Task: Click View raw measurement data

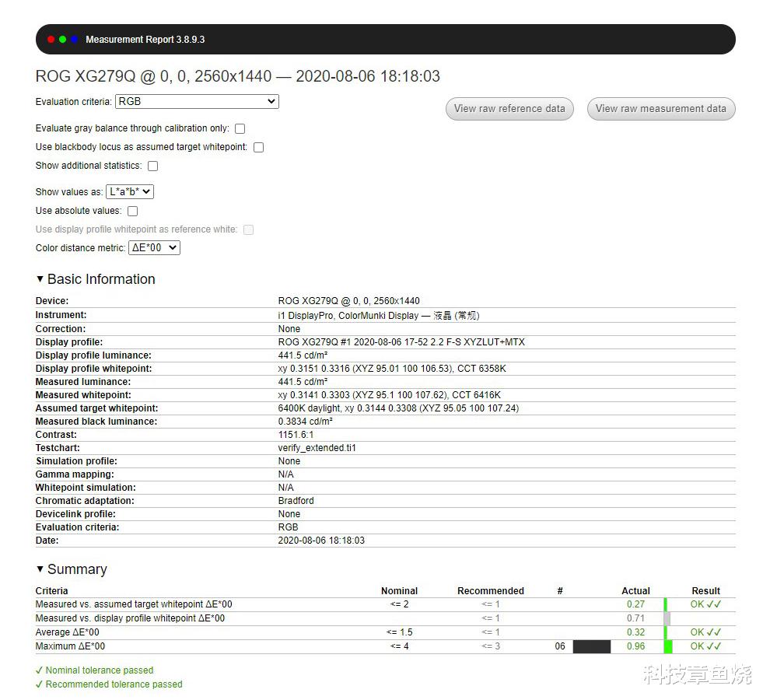Action: coord(660,109)
